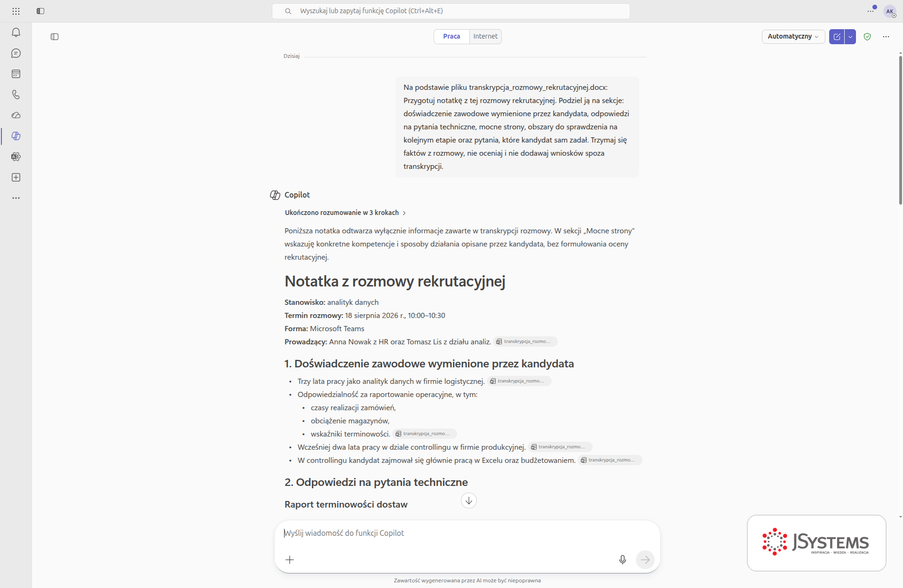903x588 pixels.
Task: Open the app icon below the Copilot icon
Action: click(16, 157)
